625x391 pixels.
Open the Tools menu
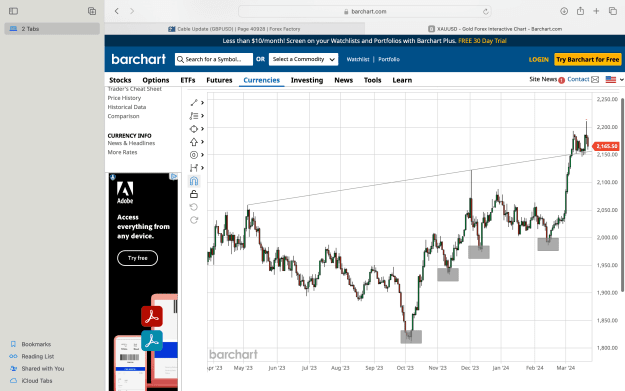(x=372, y=80)
